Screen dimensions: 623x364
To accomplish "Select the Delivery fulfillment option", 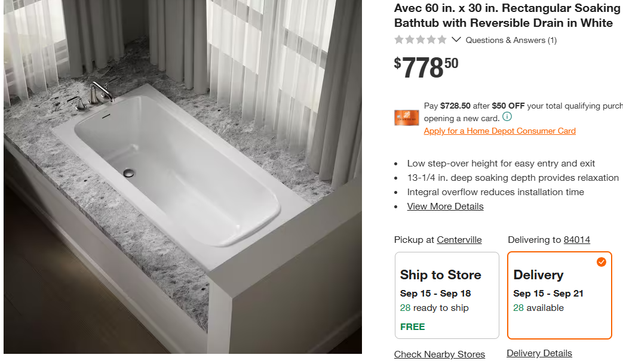I will [x=560, y=295].
